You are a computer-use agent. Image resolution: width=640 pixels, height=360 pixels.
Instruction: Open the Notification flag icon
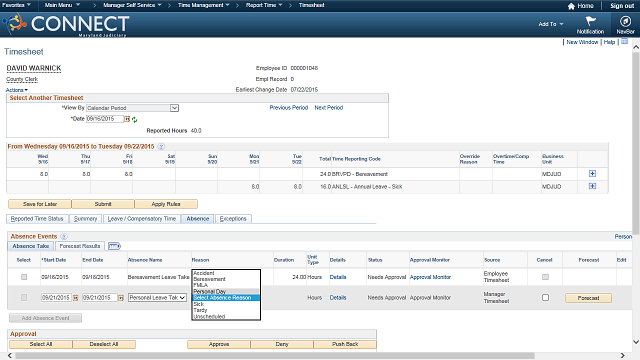590,21
